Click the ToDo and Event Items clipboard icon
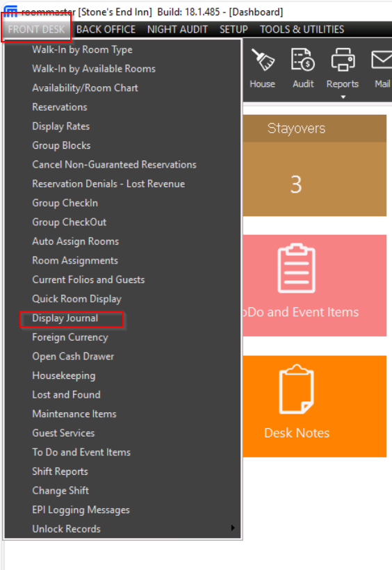The image size is (392, 570). tap(296, 268)
